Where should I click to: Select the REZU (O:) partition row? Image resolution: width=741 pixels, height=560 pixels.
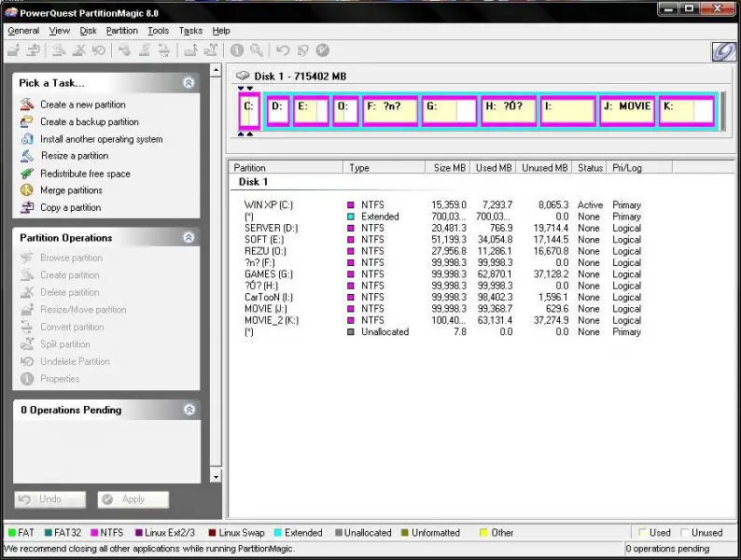pos(442,251)
